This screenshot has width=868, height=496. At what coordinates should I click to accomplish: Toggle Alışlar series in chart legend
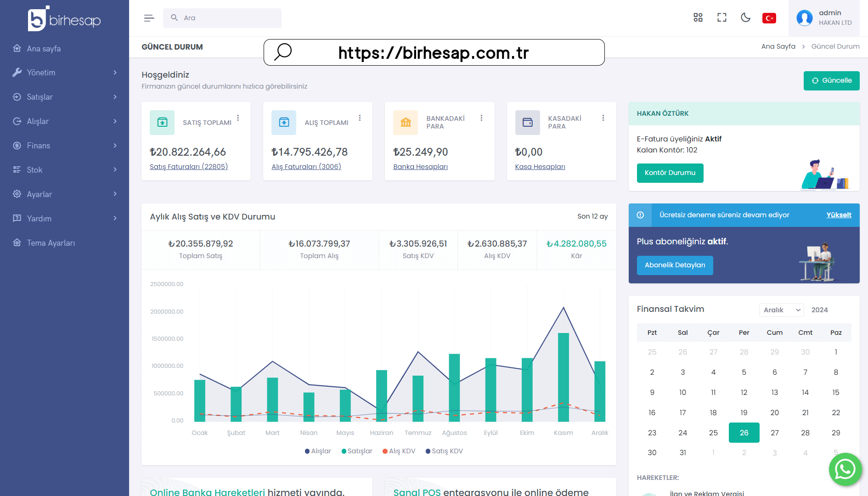(x=318, y=451)
